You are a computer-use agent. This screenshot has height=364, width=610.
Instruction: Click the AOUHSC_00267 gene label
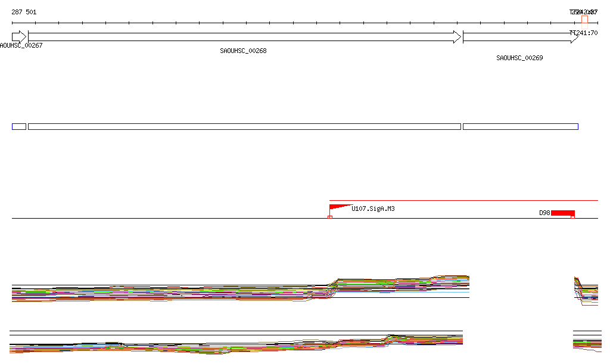pyautogui.click(x=21, y=45)
